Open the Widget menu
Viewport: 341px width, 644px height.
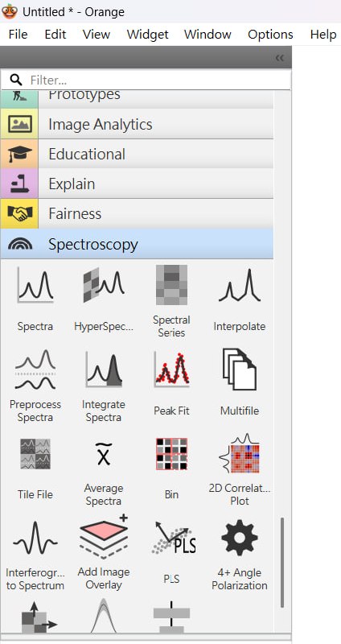(x=148, y=34)
